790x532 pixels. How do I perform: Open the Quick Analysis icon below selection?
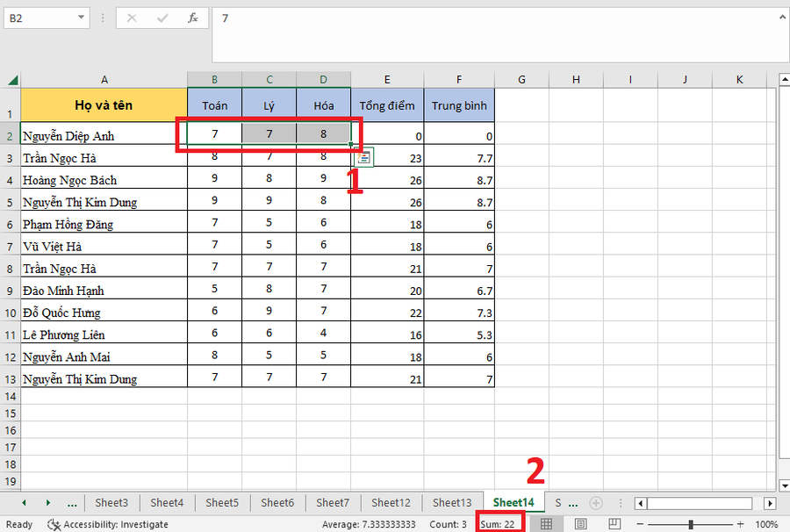click(363, 157)
